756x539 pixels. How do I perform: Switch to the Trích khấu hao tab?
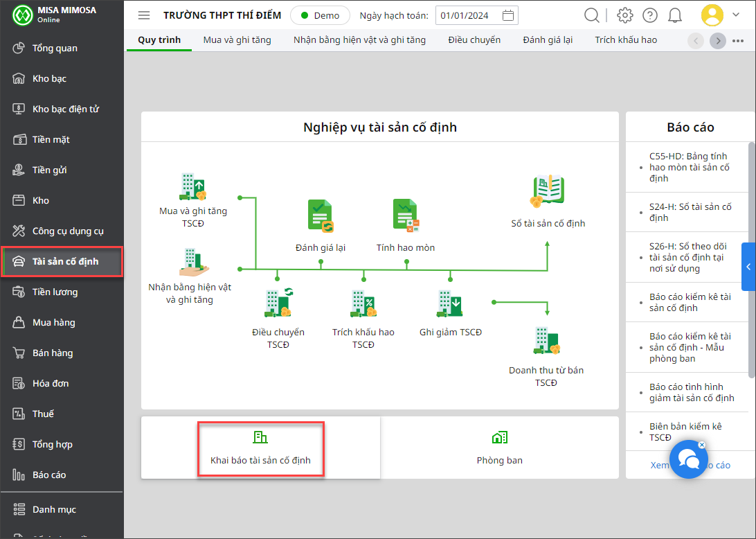tap(626, 39)
